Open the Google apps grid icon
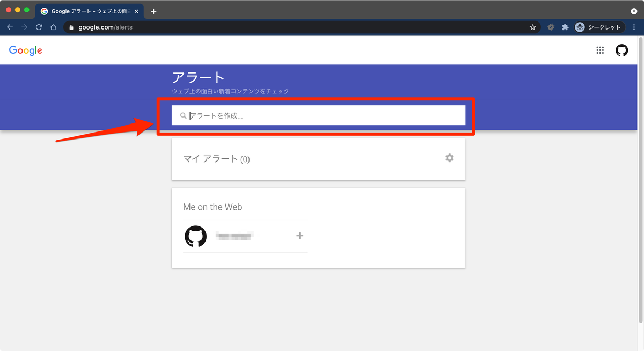This screenshot has height=351, width=644. pyautogui.click(x=600, y=50)
